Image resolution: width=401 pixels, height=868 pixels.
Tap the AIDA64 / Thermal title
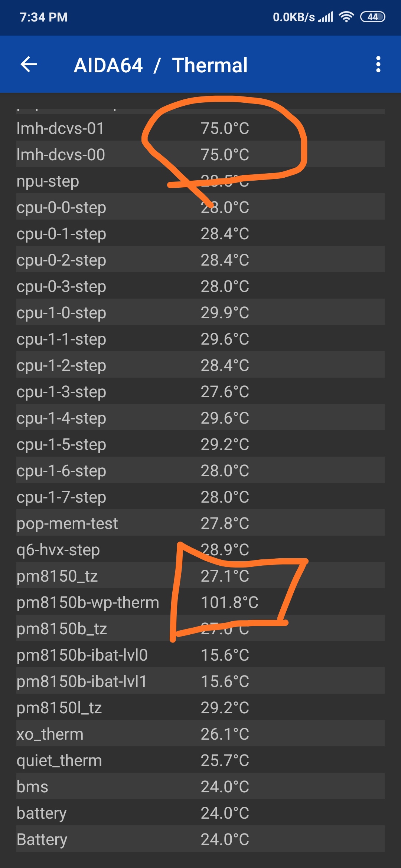(x=160, y=65)
